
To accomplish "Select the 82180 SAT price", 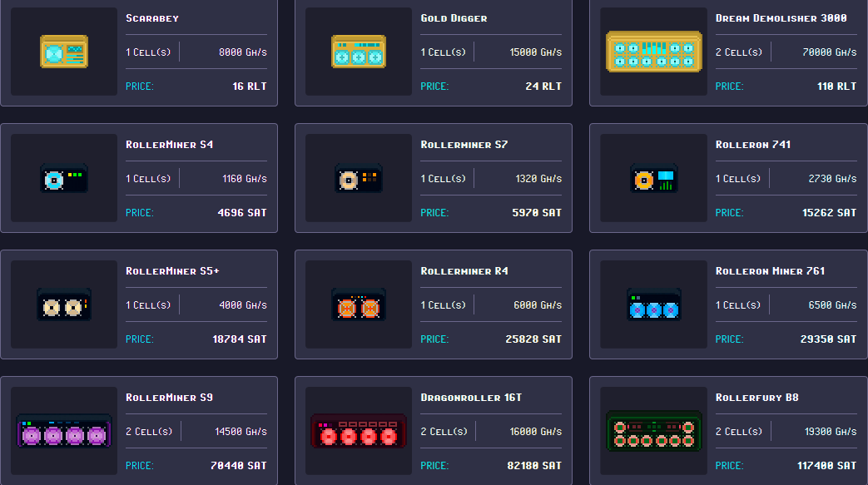I will click(535, 466).
